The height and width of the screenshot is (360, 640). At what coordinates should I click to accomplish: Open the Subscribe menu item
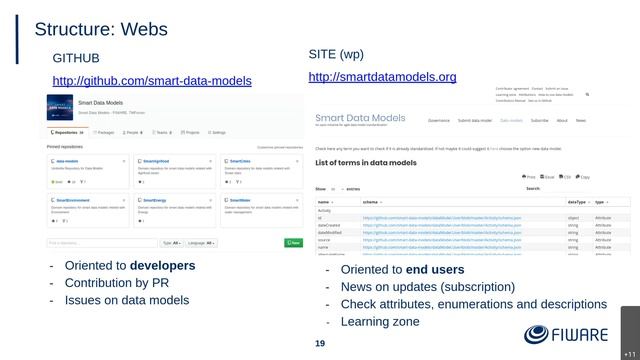pyautogui.click(x=540, y=120)
